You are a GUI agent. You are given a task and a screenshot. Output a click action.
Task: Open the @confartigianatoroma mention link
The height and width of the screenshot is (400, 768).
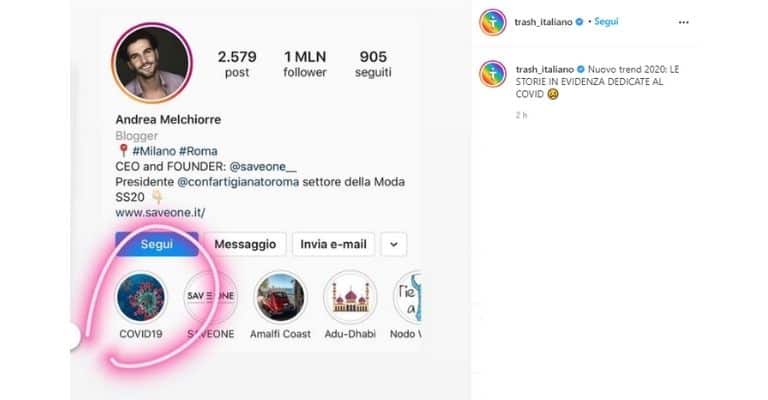tap(238, 182)
